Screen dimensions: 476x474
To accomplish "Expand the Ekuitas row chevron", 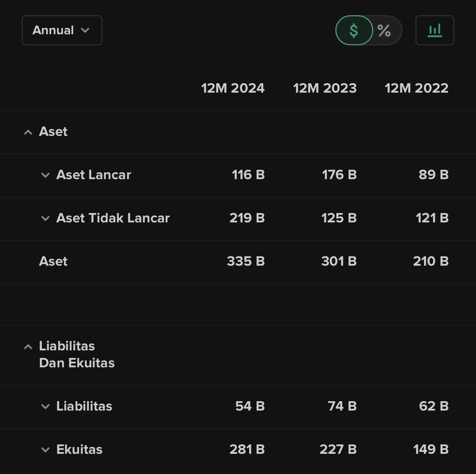I will click(x=45, y=450).
